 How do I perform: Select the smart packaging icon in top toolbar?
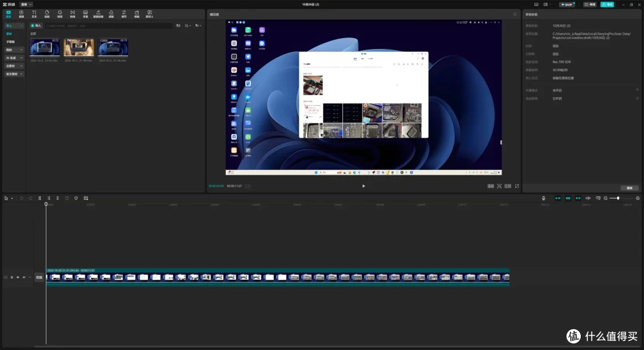click(98, 14)
